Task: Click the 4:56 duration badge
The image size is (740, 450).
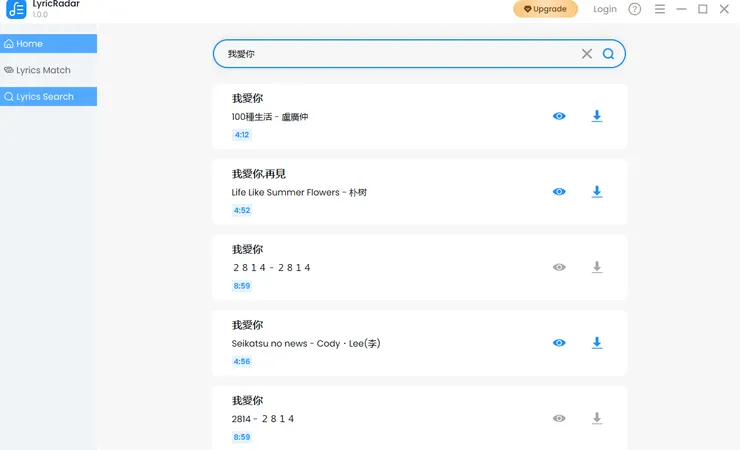Action: coord(242,361)
